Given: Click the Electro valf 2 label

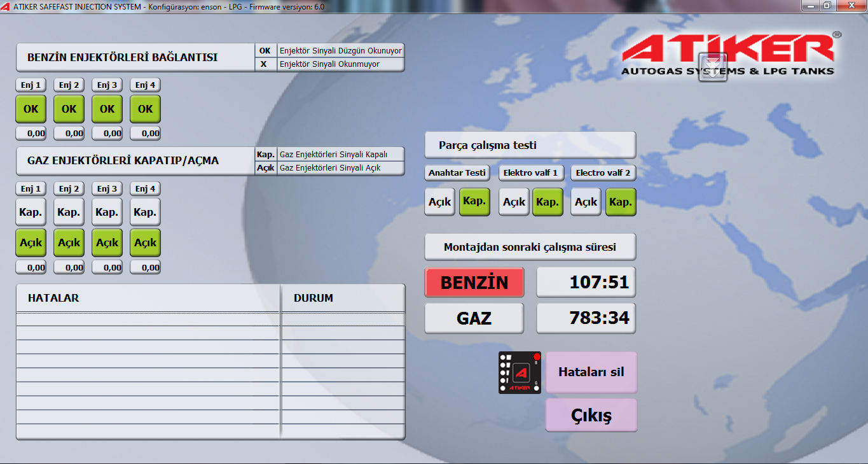Looking at the screenshot, I should (603, 172).
